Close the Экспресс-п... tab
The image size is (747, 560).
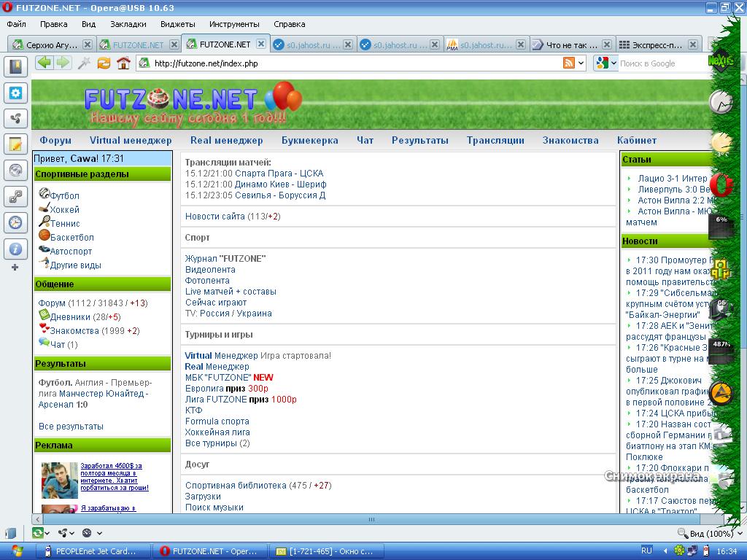click(693, 44)
